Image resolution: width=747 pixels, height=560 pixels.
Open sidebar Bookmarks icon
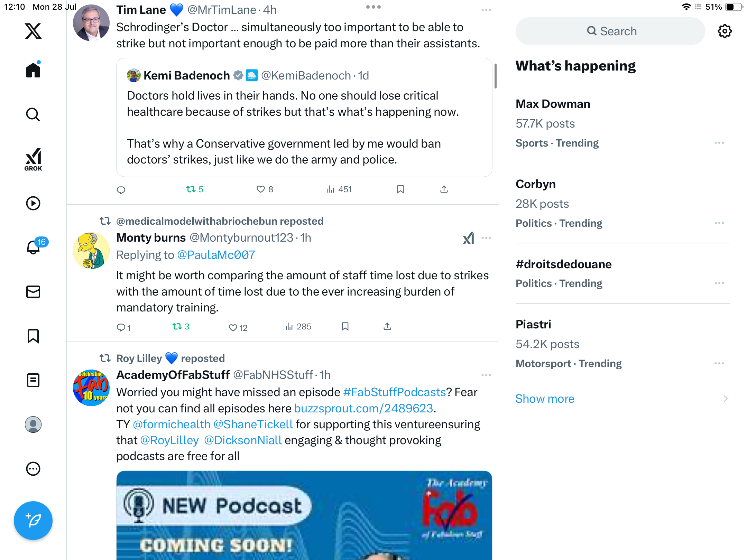pyautogui.click(x=33, y=336)
